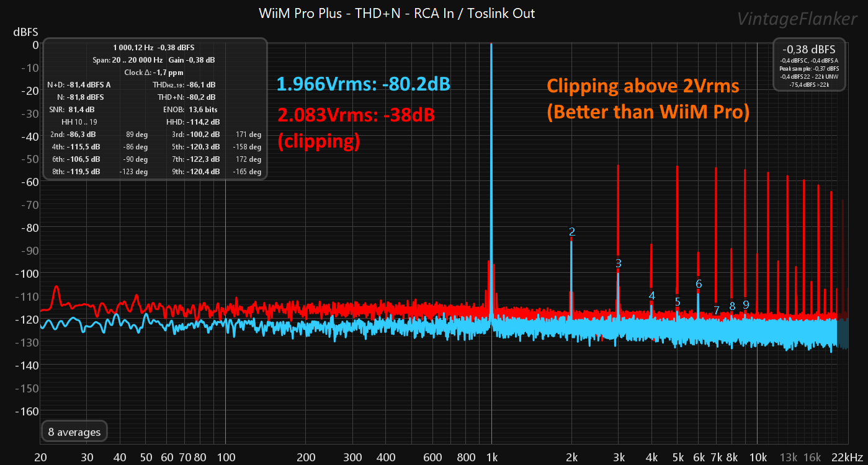
Task: Click the "8th: -119,5 dB" harmonic value
Action: coord(75,171)
